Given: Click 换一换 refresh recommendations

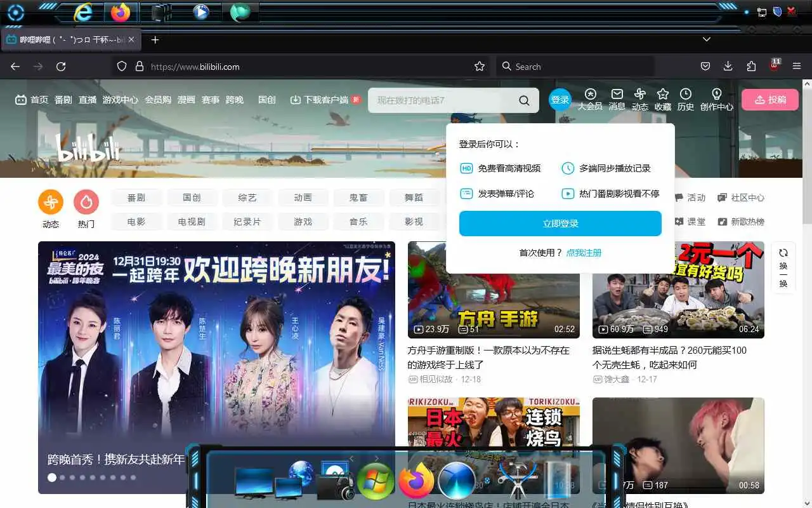Looking at the screenshot, I should (783, 267).
